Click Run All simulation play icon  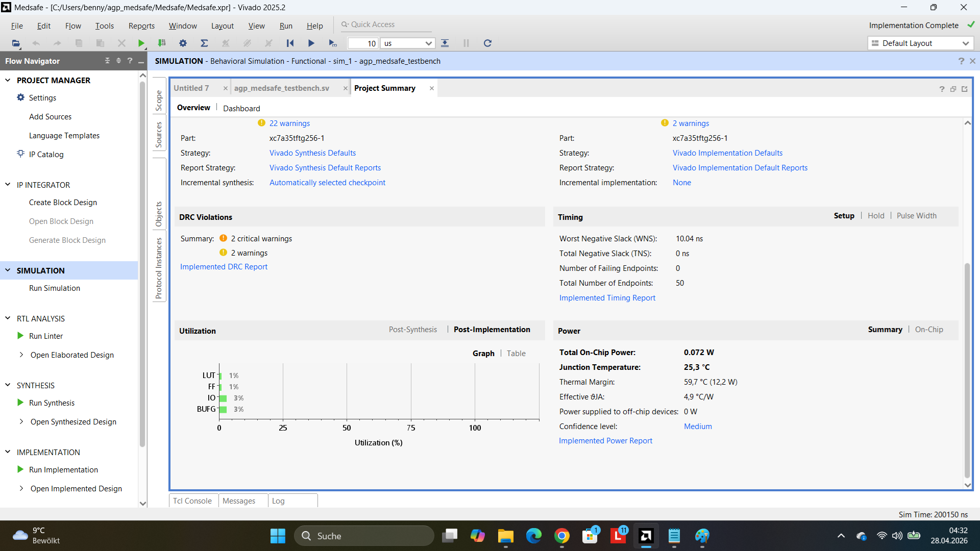pos(311,43)
